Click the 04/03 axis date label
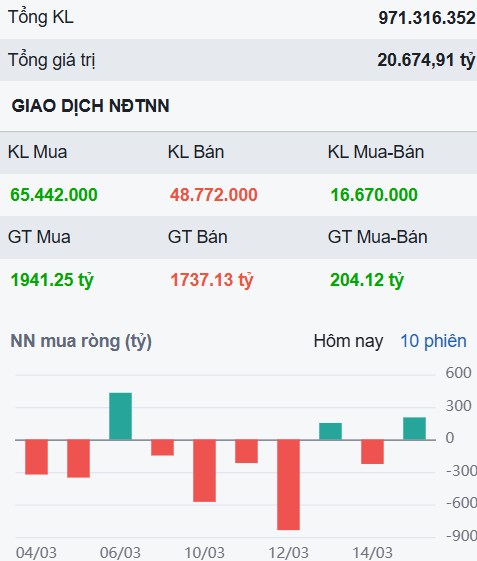 coord(36,553)
